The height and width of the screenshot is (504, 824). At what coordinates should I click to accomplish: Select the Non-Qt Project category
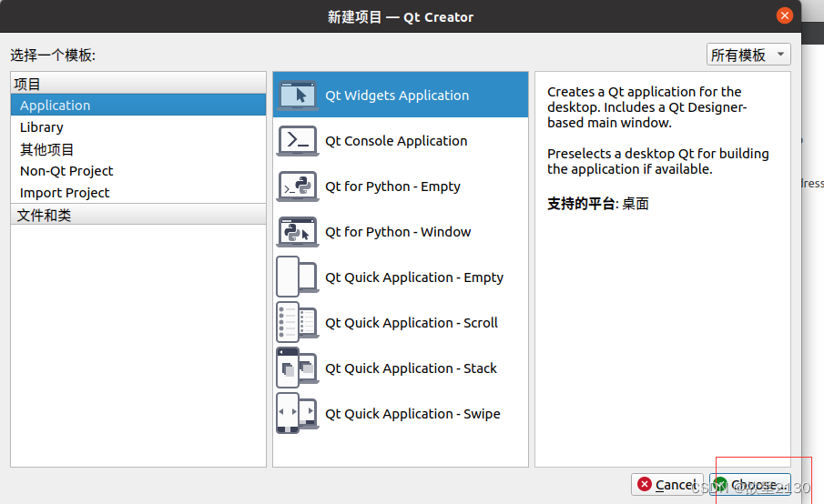(138, 171)
